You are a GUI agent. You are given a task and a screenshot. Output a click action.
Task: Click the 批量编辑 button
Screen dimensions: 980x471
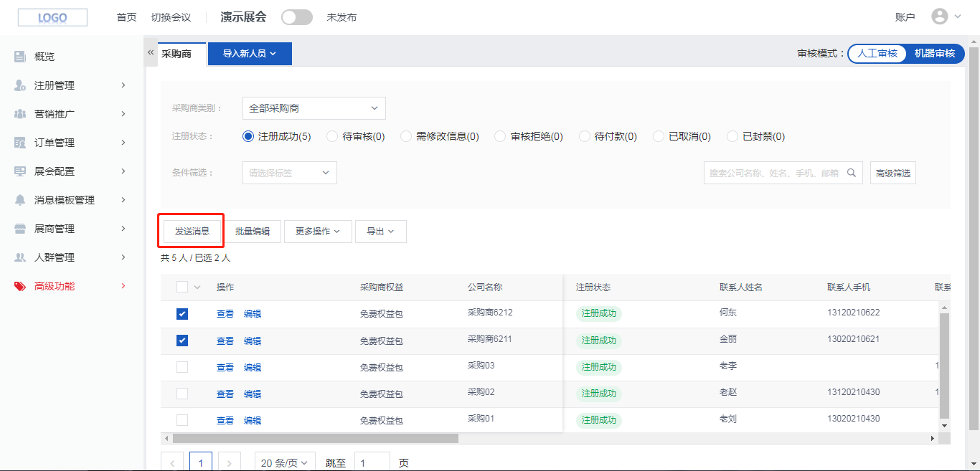point(253,232)
